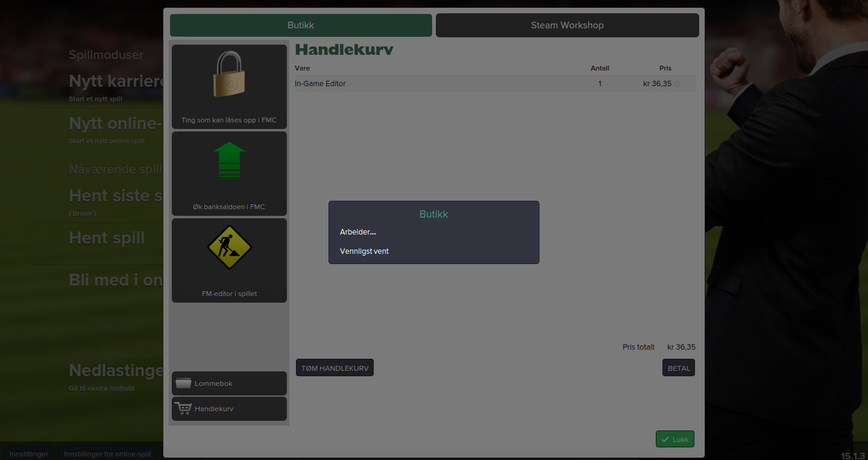This screenshot has height=460, width=868.
Task: Choose Nedlastinge… in the background menu
Action: click(116, 370)
